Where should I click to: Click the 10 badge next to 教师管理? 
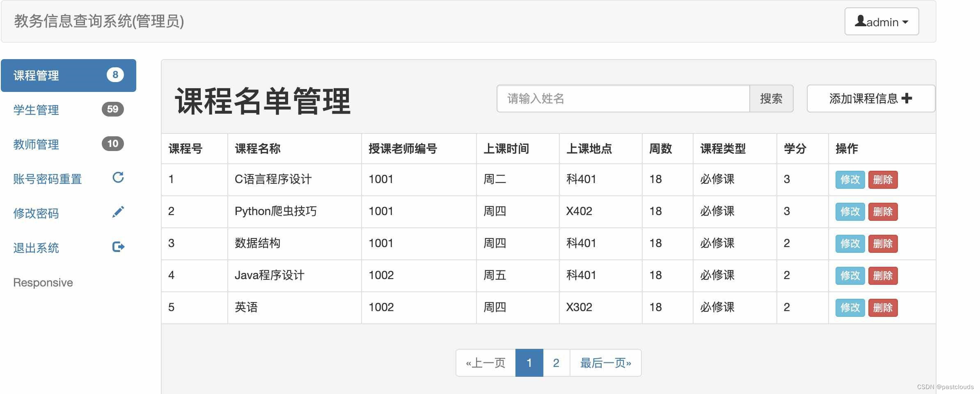pyautogui.click(x=113, y=144)
